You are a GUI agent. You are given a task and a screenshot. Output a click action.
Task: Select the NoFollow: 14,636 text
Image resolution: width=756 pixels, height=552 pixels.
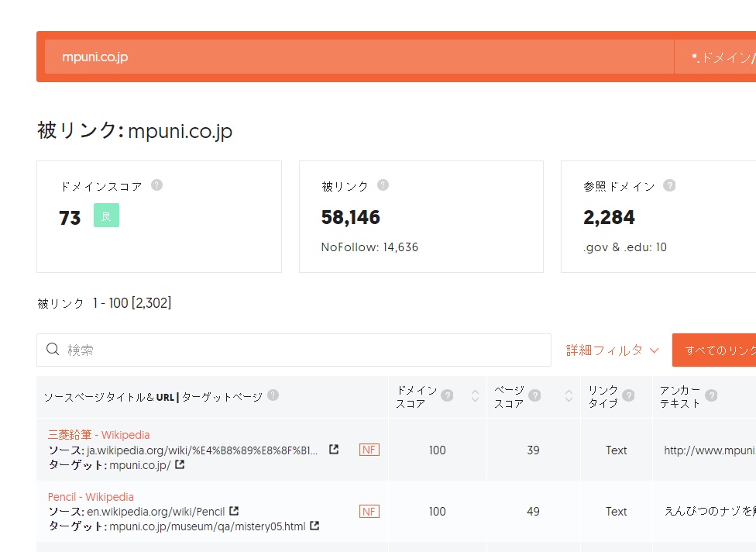369,247
